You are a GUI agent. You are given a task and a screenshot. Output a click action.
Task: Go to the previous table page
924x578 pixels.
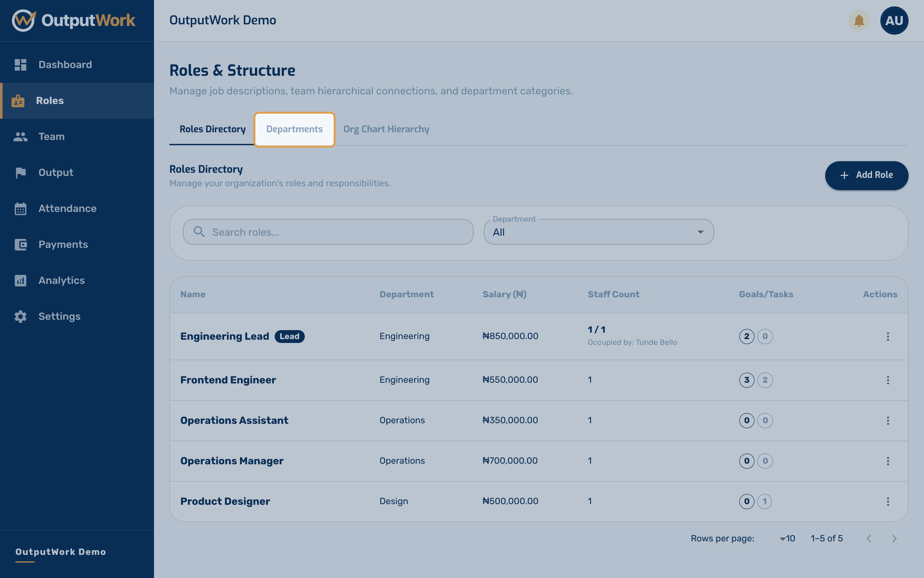(868, 538)
